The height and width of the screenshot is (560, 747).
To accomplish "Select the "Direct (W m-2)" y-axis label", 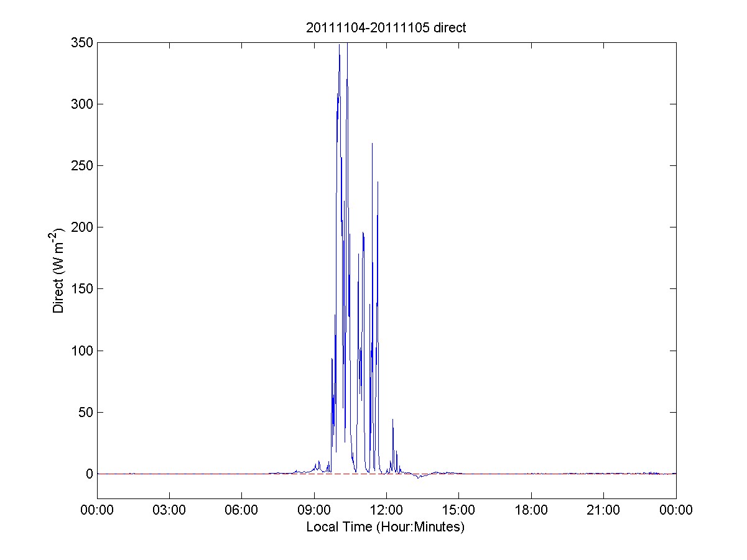I will 59,270.
